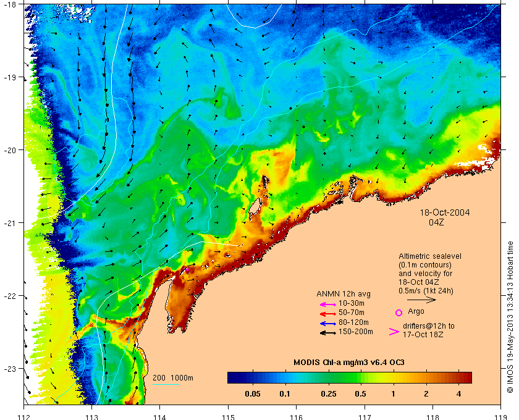Image resolution: width=519 pixels, height=420 pixels.
Task: Click the 'Argo' legend label
Action: pyautogui.click(x=416, y=311)
